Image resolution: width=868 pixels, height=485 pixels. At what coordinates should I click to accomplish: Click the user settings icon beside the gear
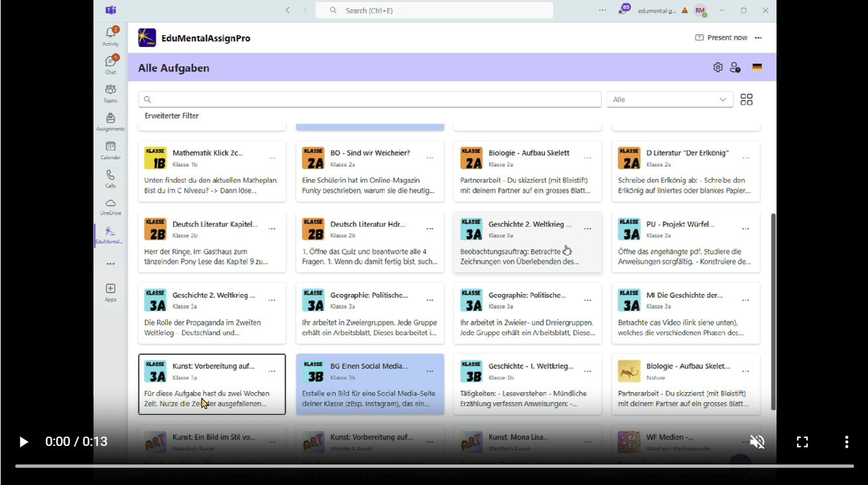(735, 67)
